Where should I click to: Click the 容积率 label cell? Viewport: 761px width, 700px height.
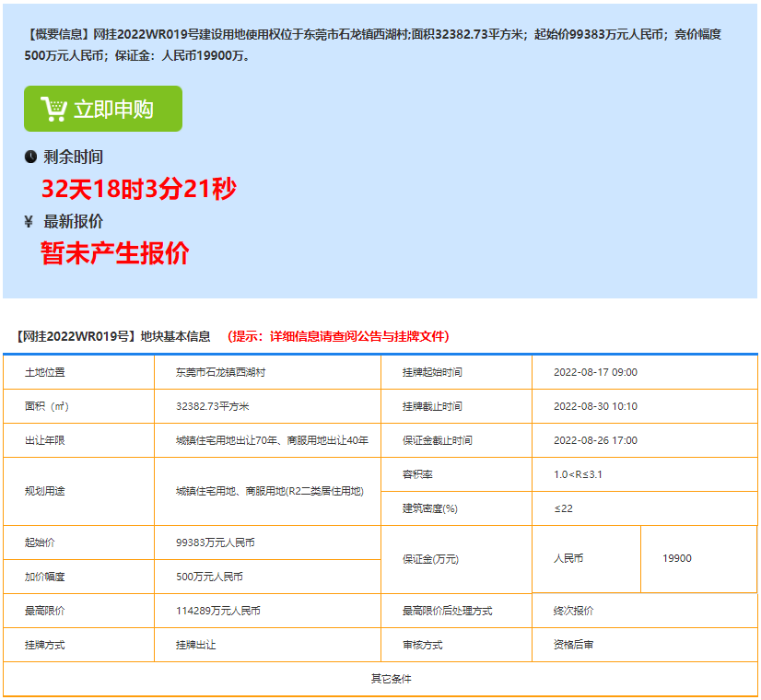(x=456, y=474)
